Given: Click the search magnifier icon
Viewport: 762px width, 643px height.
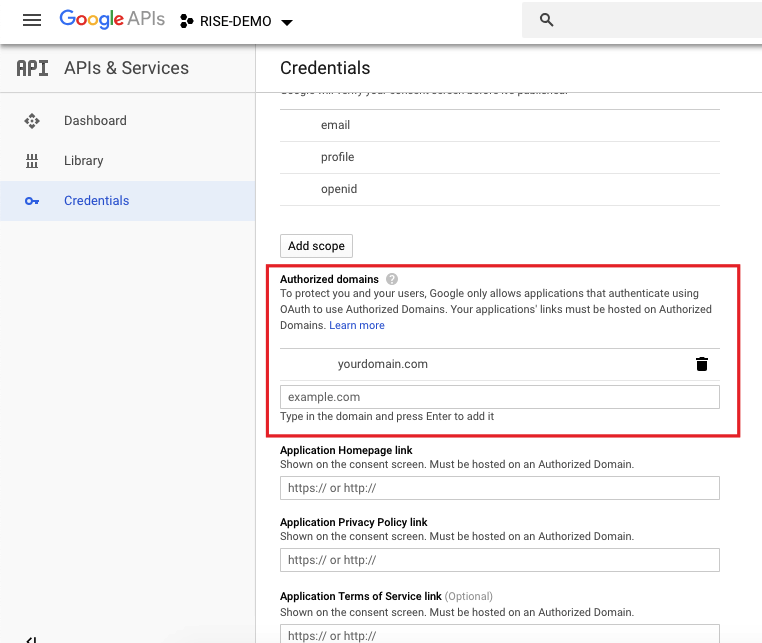Looking at the screenshot, I should pyautogui.click(x=547, y=20).
